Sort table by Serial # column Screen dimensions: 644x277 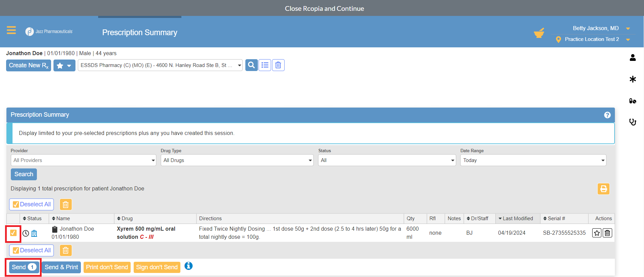tap(554, 218)
